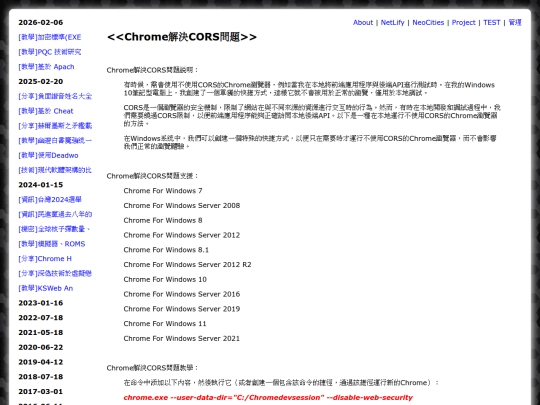Click 'Chrome For Windows 8' list entry
The width and height of the screenshot is (540, 405).
pyautogui.click(x=163, y=220)
